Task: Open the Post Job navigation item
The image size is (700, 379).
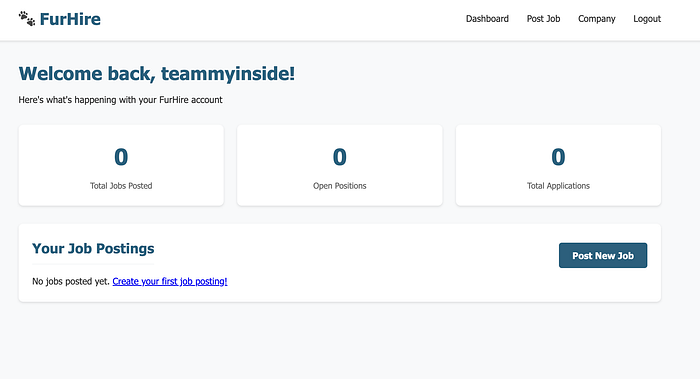Action: [x=543, y=19]
